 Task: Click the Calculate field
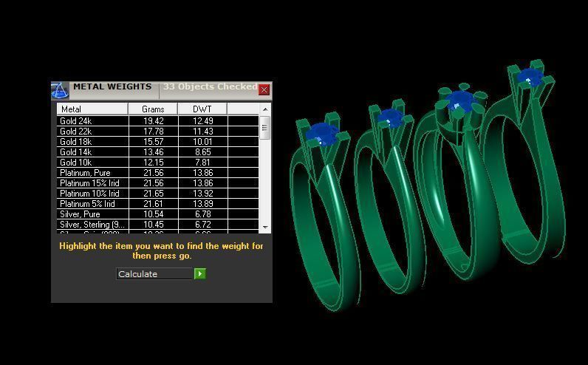(154, 274)
